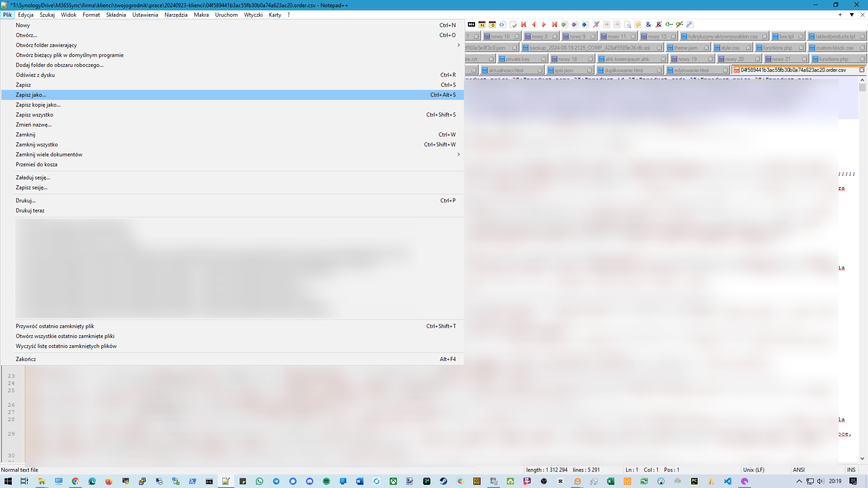
Task: Open the Narzędzia menu
Action: click(x=176, y=15)
